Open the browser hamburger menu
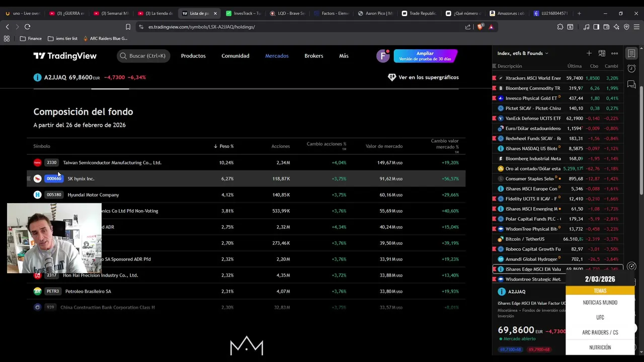 [x=636, y=27]
